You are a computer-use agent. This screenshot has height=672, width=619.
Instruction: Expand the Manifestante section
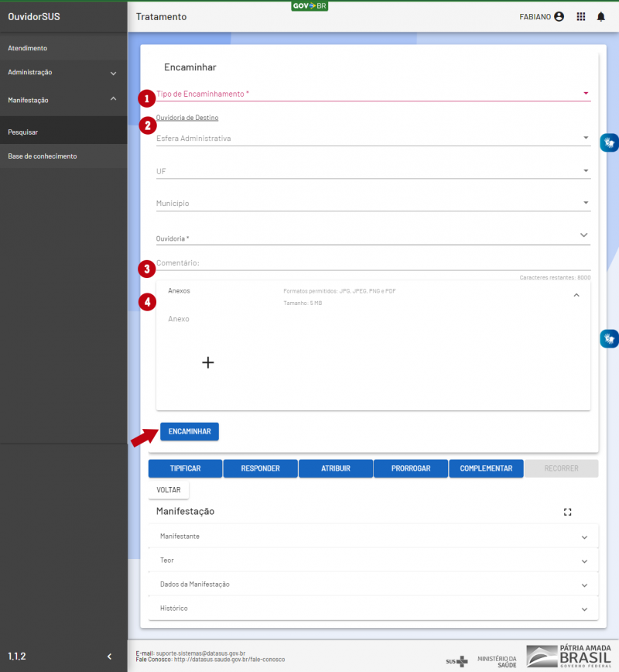click(373, 537)
